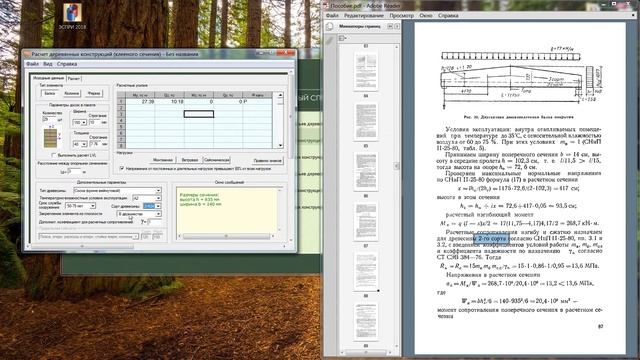This screenshot has width=640, height=360.
Task: Select row header 5 in forces table
Action: tap(121, 127)
